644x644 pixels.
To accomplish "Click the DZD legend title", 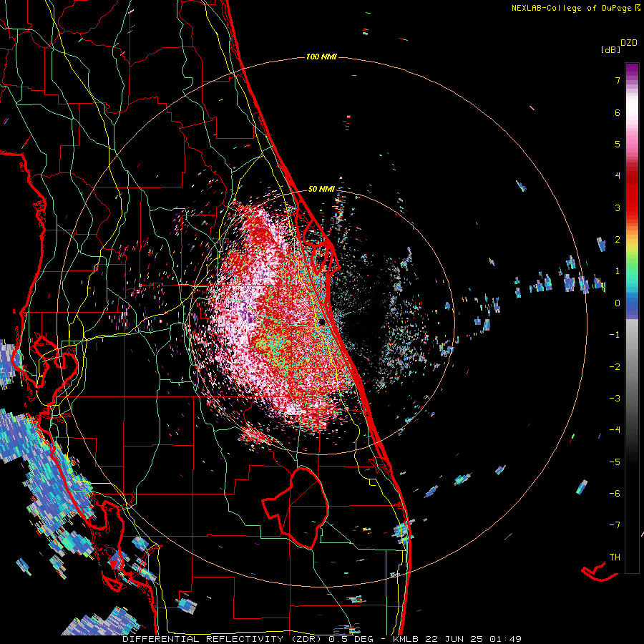I will point(629,43).
